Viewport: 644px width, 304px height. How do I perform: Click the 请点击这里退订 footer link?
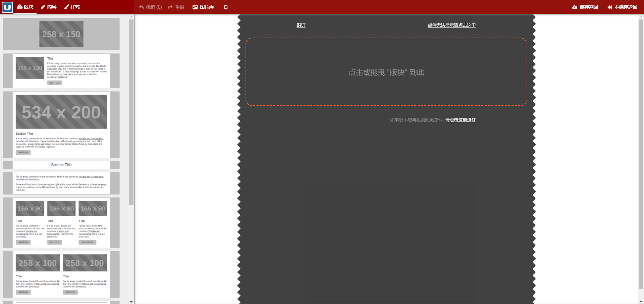click(460, 120)
